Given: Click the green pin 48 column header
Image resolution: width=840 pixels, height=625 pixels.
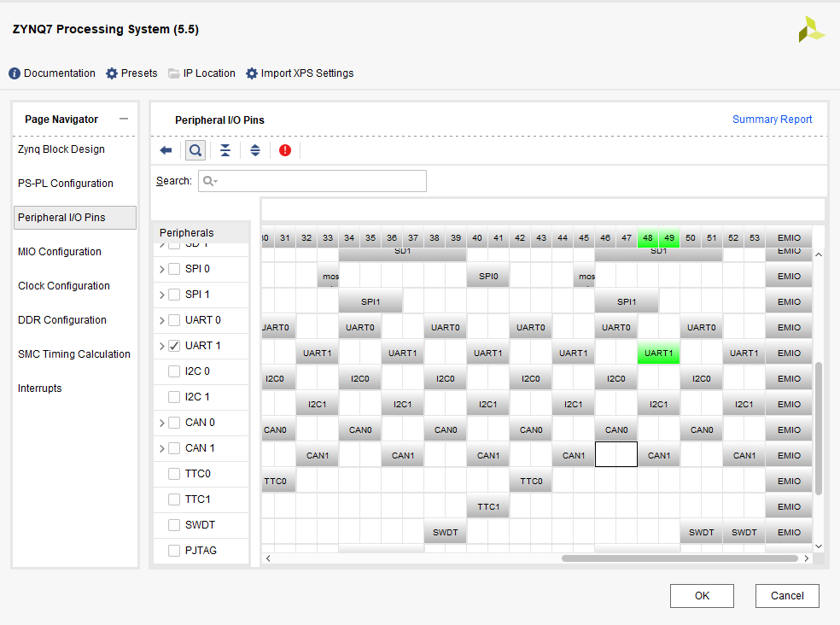Looking at the screenshot, I should pos(648,237).
